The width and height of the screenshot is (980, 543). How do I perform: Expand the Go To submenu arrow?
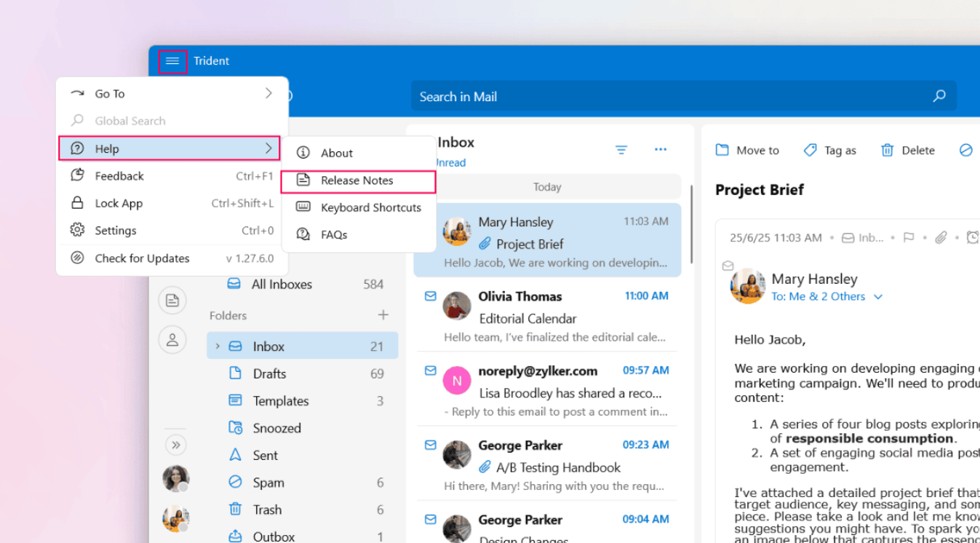coord(268,93)
